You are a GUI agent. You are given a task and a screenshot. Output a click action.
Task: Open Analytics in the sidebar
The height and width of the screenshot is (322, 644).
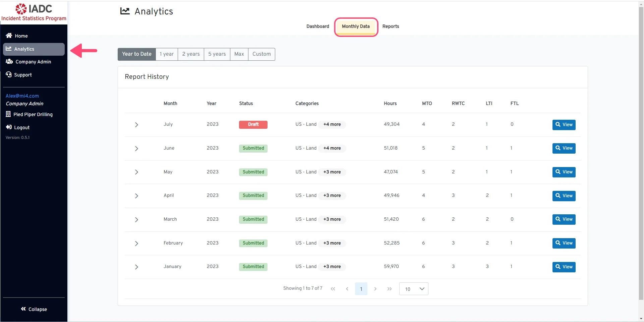pyautogui.click(x=34, y=49)
